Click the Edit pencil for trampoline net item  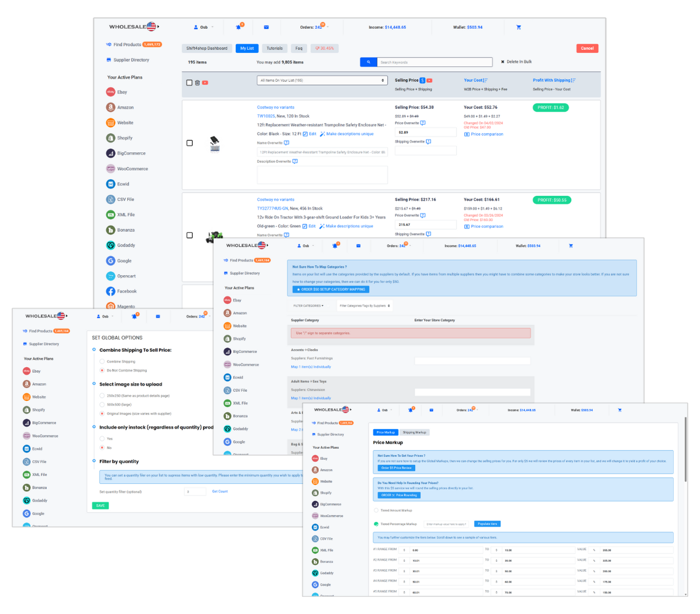click(x=309, y=134)
